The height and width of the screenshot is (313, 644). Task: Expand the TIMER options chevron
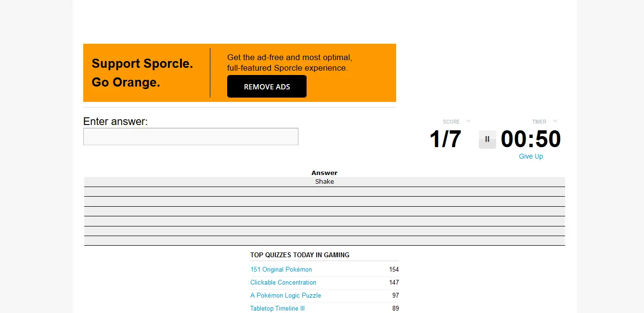(x=555, y=121)
